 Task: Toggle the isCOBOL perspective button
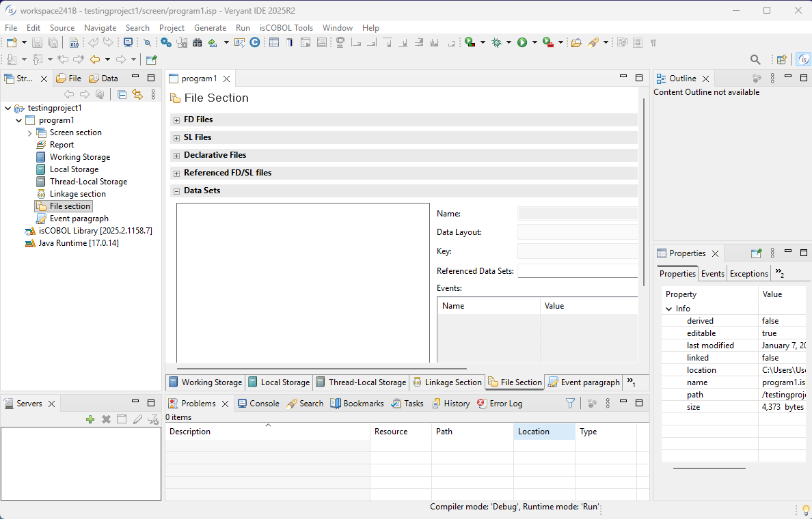[803, 60]
